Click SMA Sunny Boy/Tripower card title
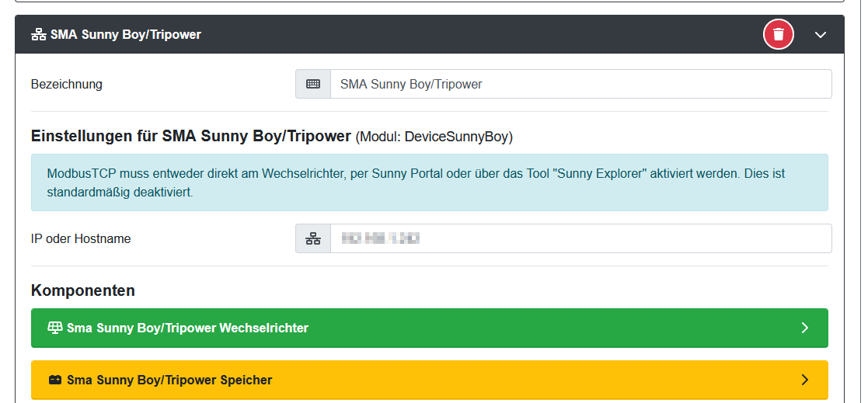 pos(126,34)
